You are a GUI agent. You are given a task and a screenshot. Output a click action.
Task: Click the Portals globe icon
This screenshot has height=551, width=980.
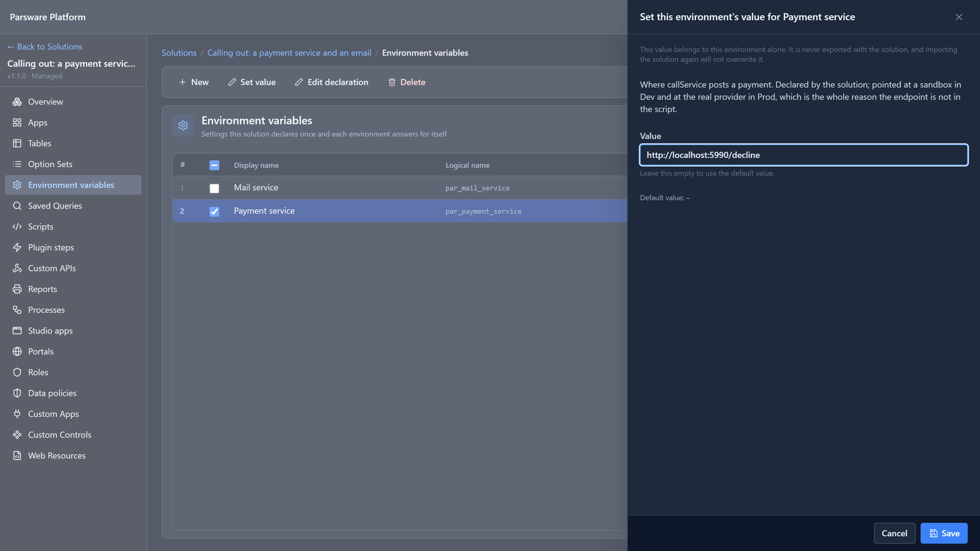[17, 351]
